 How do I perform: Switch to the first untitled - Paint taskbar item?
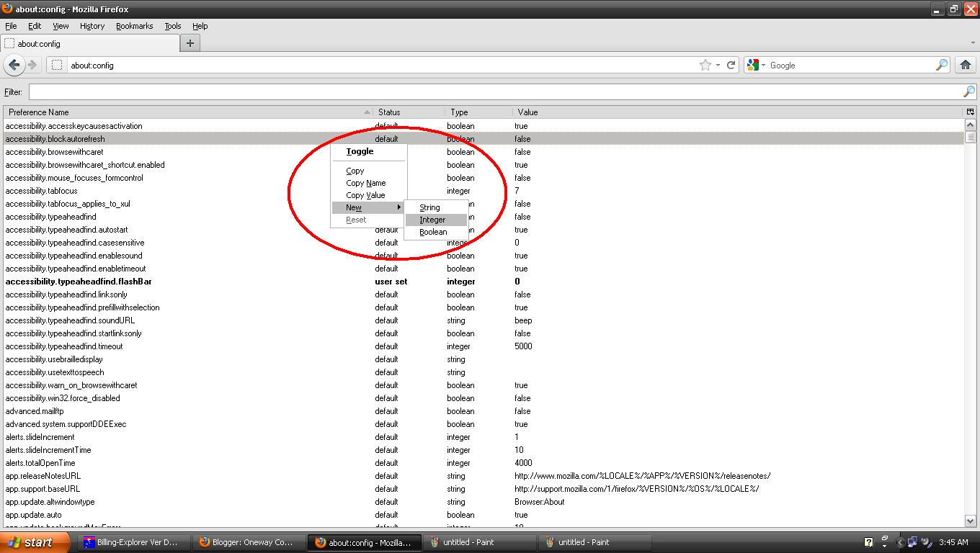coord(480,542)
